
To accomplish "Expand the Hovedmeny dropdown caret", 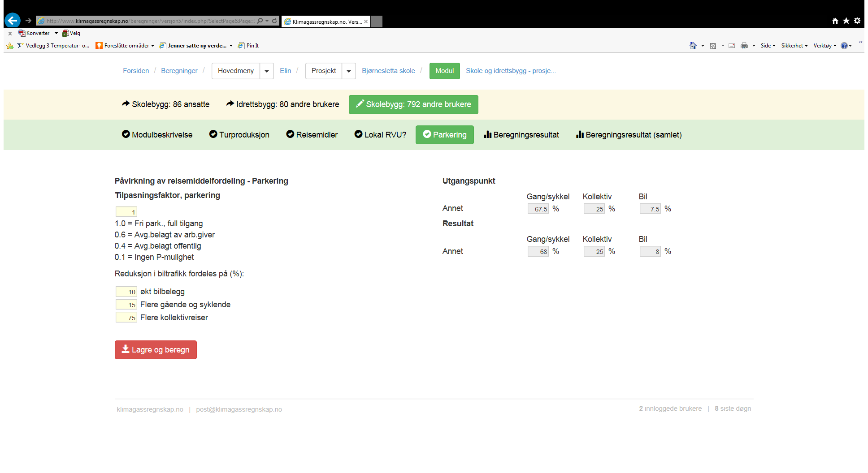I will (x=267, y=71).
